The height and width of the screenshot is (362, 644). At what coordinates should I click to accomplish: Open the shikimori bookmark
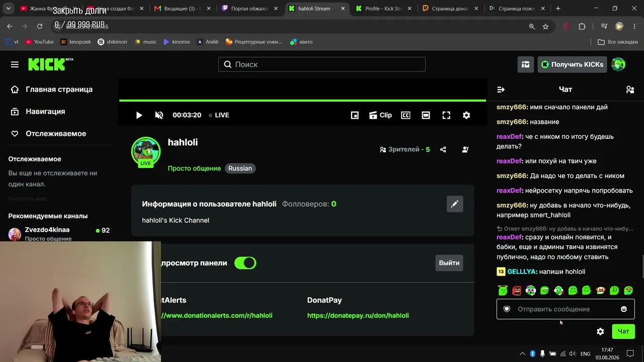point(112,42)
